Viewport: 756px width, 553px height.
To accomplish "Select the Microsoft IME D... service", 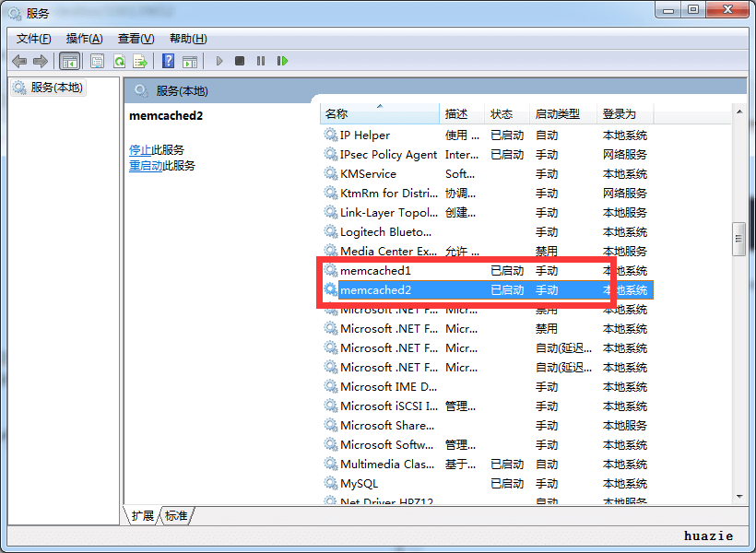I will pos(487,387).
